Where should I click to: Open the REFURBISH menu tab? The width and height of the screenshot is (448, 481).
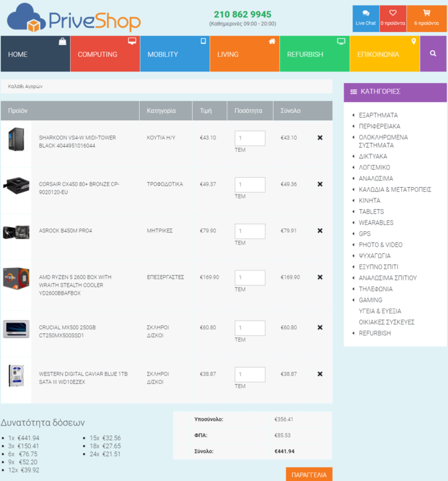pos(314,53)
